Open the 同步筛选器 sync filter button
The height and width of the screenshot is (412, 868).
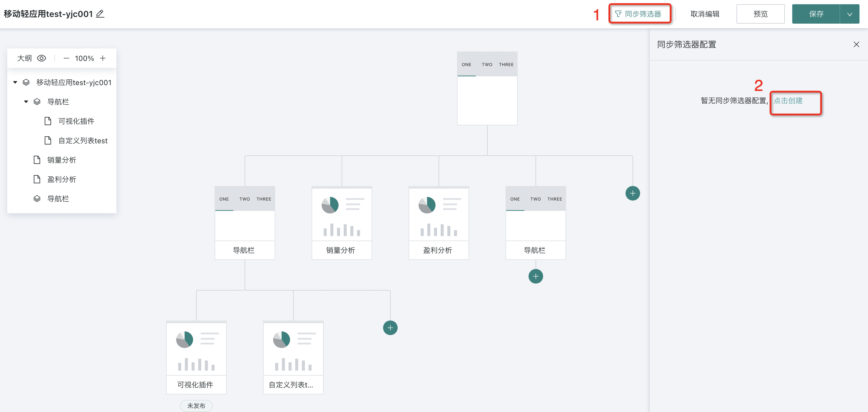[638, 14]
